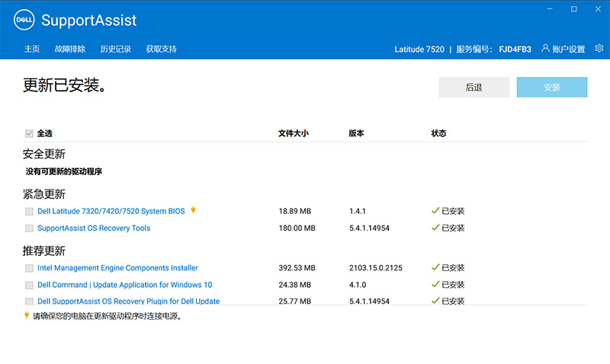Click the 版本 column header
Screen dimensions: 610x364
(356, 133)
